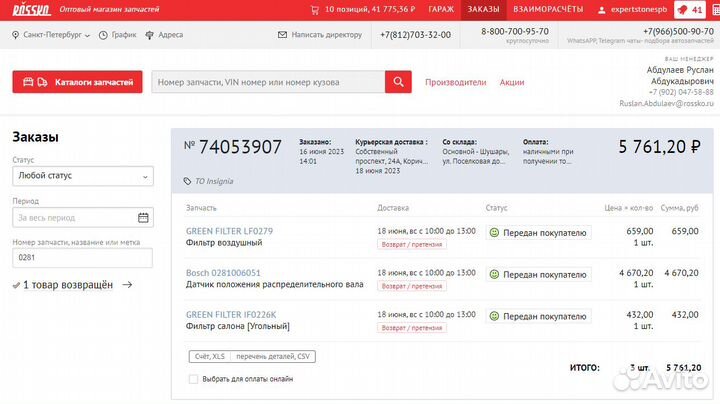The height and width of the screenshot is (404, 720).
Task: Click the arrow next to товар возвращён
Action: (128, 285)
